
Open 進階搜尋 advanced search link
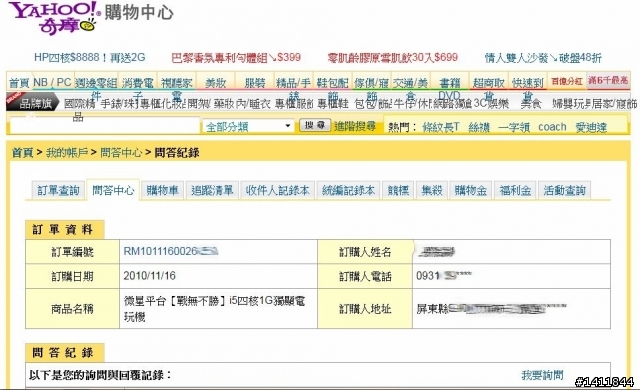click(355, 126)
